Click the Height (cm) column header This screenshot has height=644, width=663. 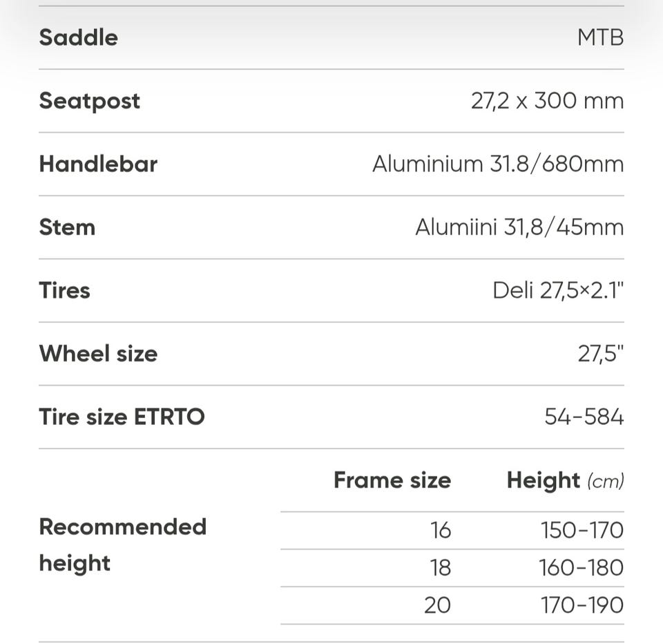564,480
